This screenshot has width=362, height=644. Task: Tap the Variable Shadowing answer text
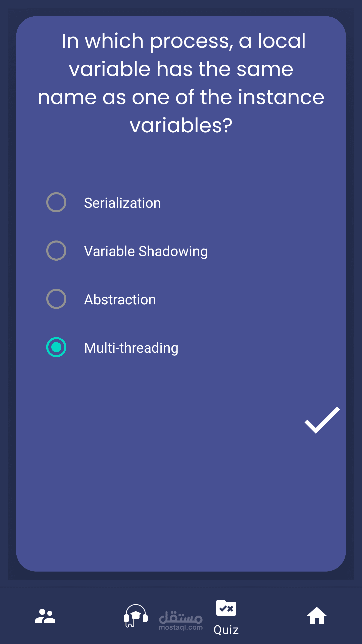146,251
